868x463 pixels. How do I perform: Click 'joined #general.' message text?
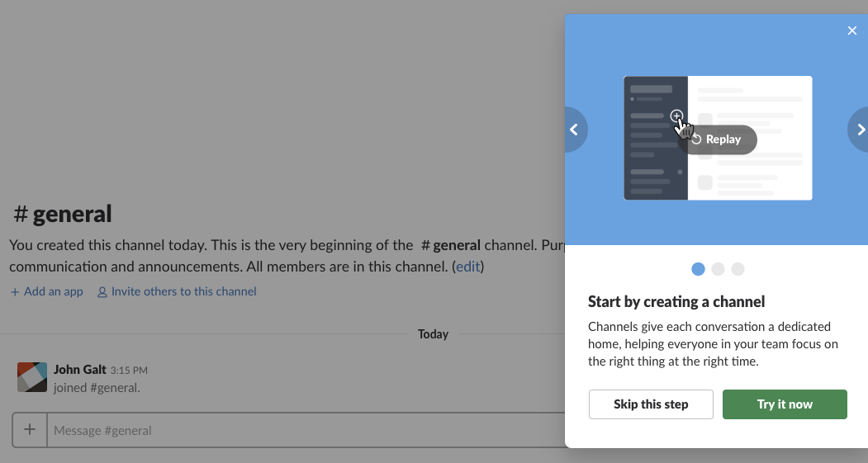pyautogui.click(x=97, y=388)
